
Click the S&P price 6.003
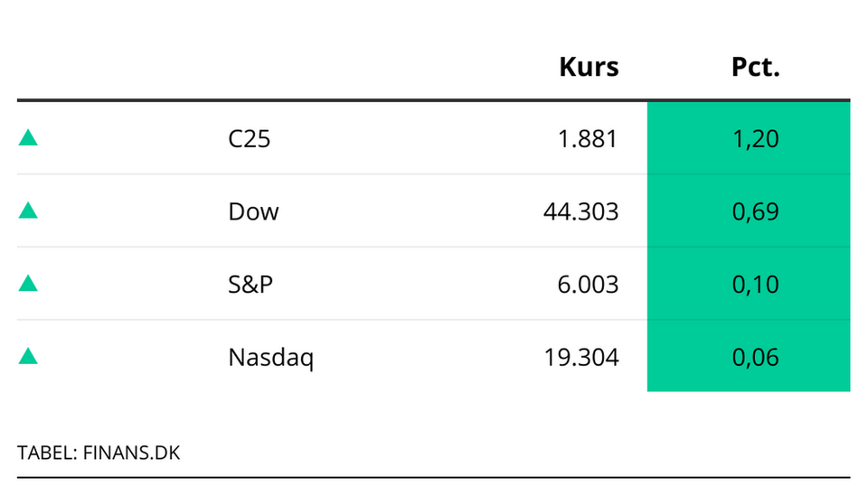588,285
